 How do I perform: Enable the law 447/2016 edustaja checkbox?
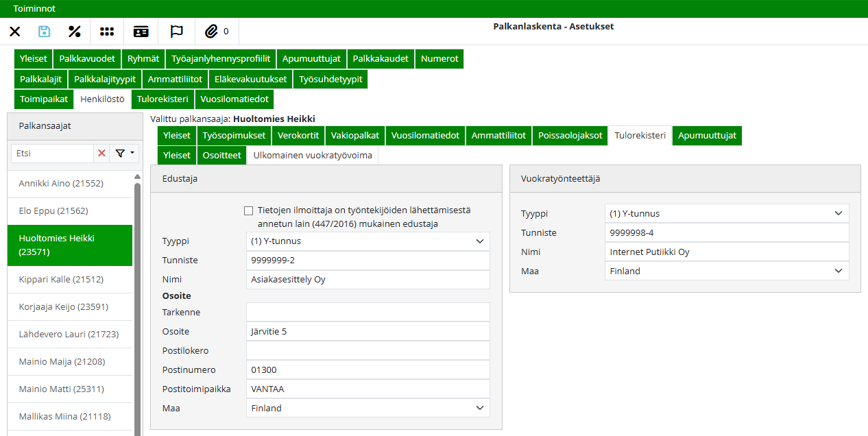pos(248,210)
